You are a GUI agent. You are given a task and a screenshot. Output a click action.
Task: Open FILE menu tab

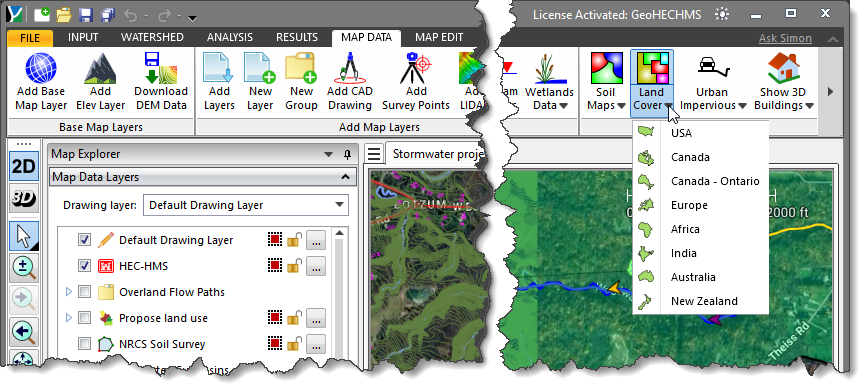click(x=30, y=38)
